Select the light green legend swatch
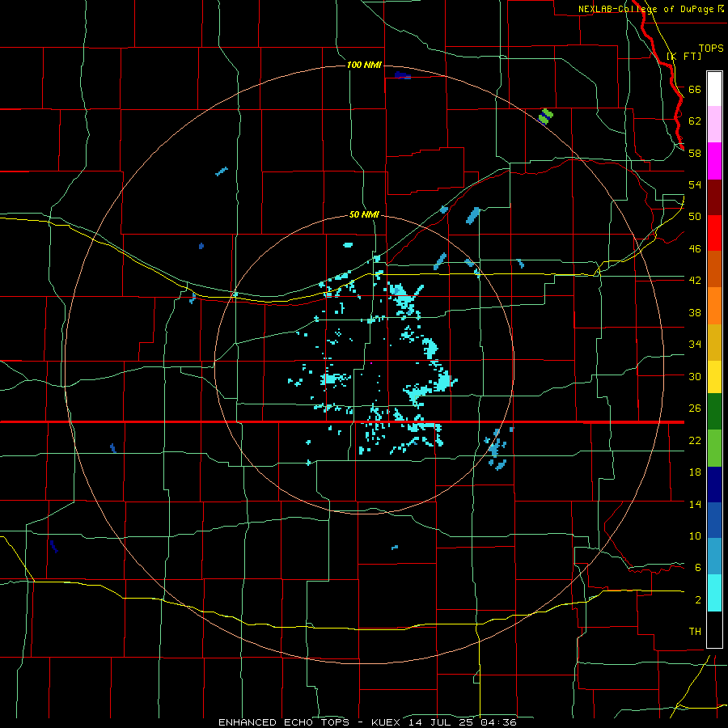Screen dimensions: 728x728 714,448
